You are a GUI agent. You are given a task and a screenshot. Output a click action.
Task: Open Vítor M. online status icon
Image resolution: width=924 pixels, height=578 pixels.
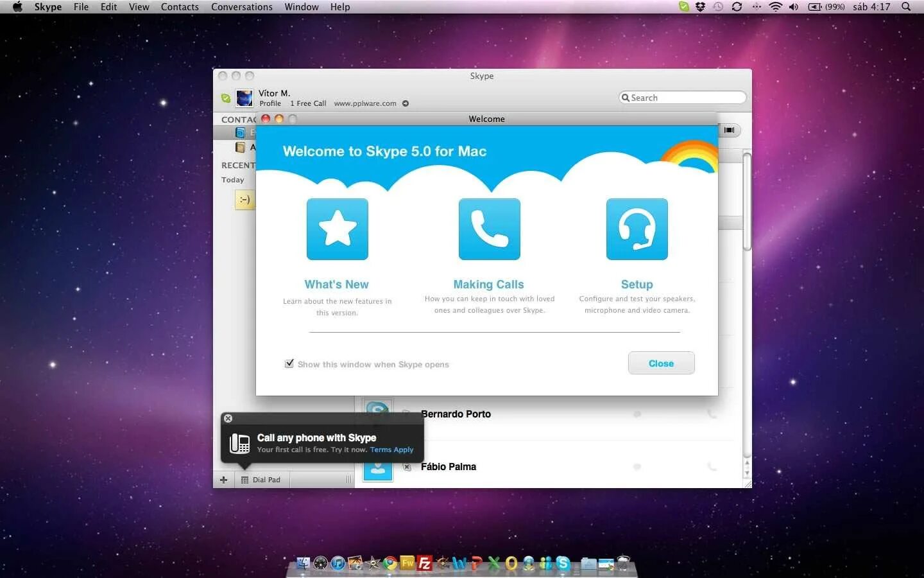pos(226,98)
